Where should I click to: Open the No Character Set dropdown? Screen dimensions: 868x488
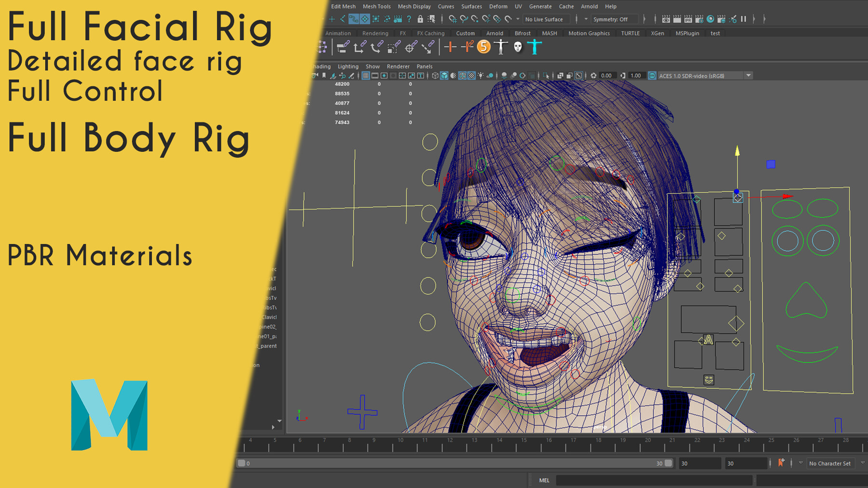point(830,463)
